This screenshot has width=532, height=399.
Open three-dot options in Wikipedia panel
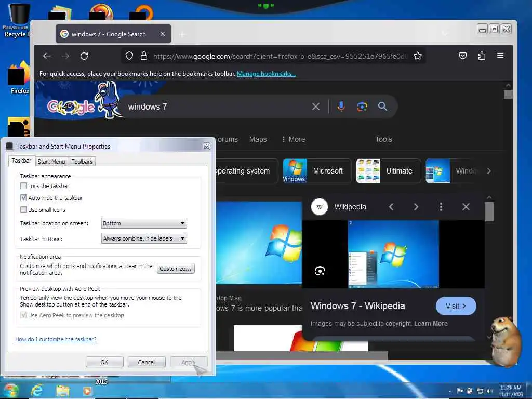(441, 207)
